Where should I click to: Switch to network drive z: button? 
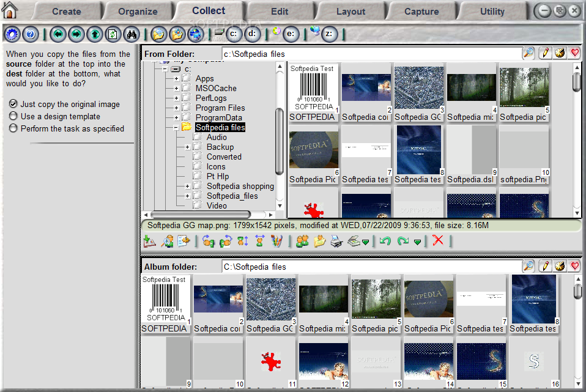pyautogui.click(x=329, y=34)
